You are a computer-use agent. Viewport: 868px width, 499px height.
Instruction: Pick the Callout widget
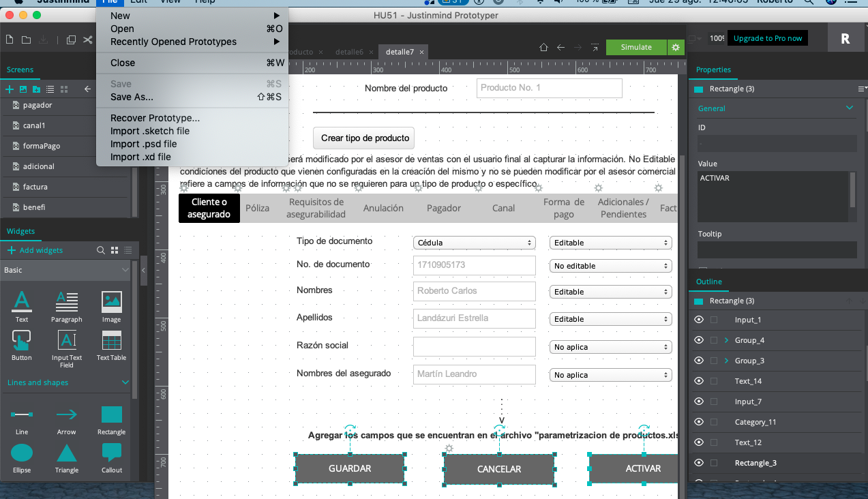pos(111,453)
